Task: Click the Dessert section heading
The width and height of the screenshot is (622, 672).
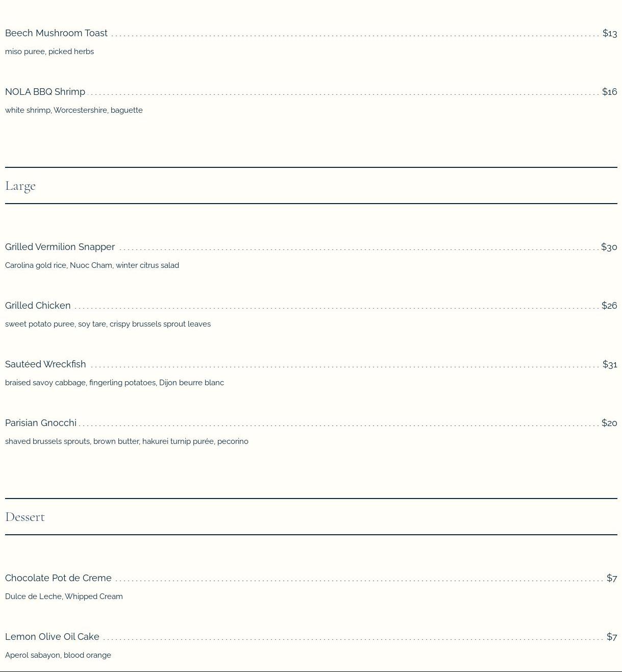Action: (25, 517)
